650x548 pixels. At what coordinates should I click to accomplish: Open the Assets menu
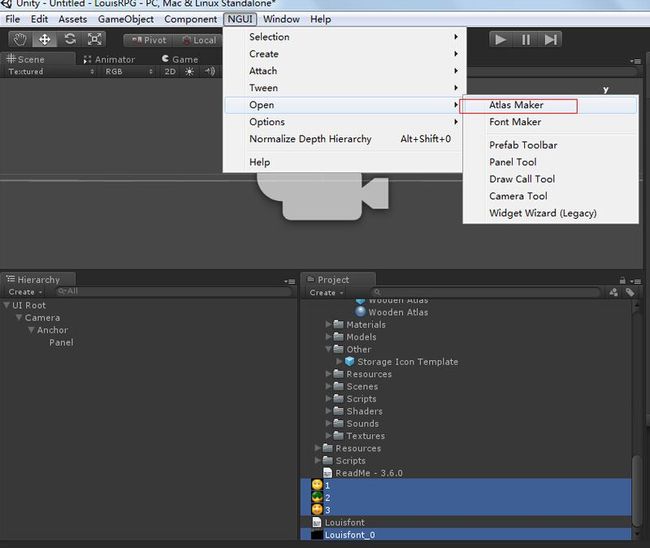click(x=73, y=19)
